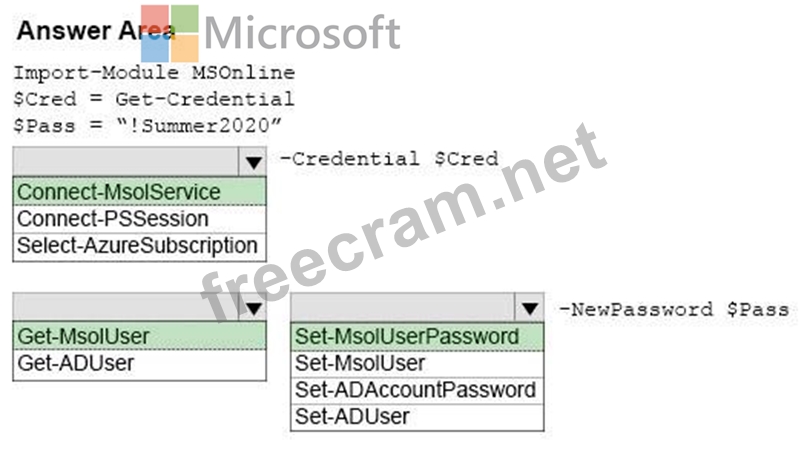Choose Set-MsolUser option

point(417,364)
